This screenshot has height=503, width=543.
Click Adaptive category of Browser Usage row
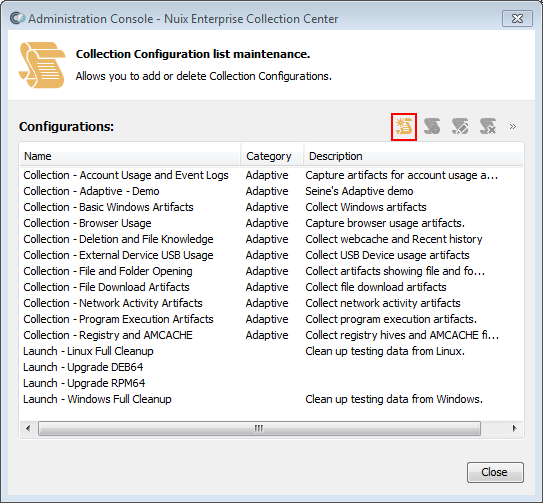click(267, 223)
